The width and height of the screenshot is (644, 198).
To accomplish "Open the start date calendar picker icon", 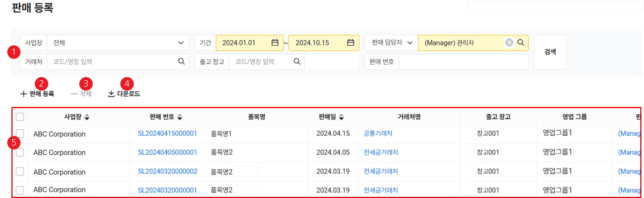I will [x=275, y=42].
